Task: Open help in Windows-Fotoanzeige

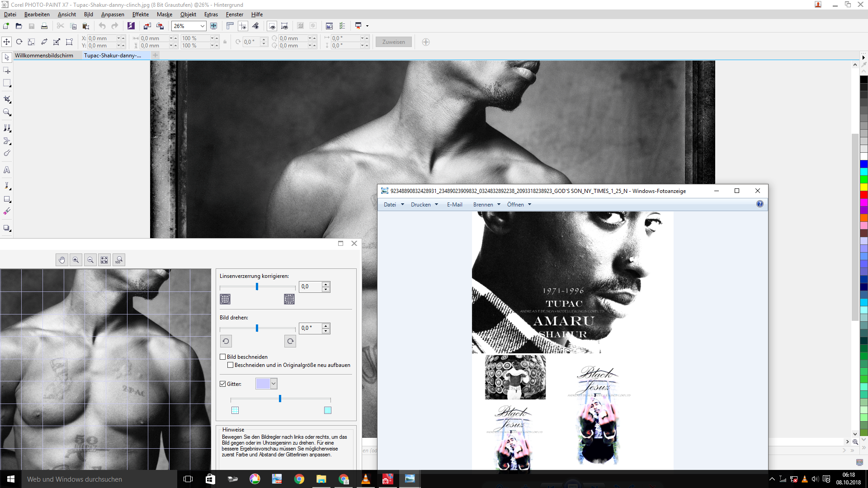Action: click(760, 204)
